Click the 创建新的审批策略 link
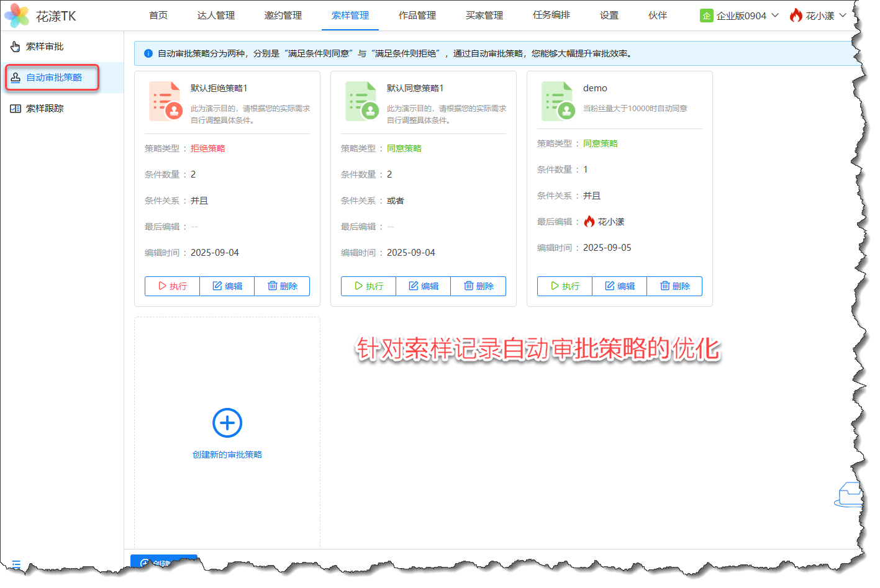880x588 pixels. (227, 455)
